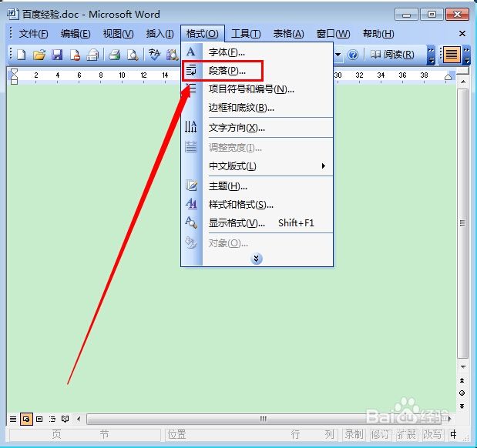477x448 pixels.
Task: Click horizontal scrollbar left arrow
Action: point(79,419)
